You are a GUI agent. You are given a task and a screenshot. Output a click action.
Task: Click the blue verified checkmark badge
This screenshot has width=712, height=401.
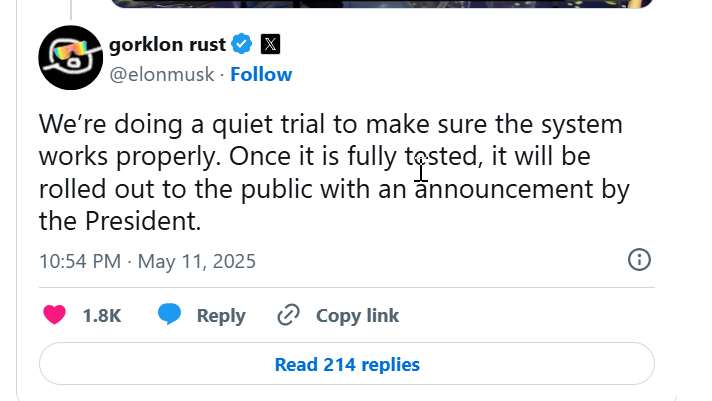pyautogui.click(x=242, y=44)
